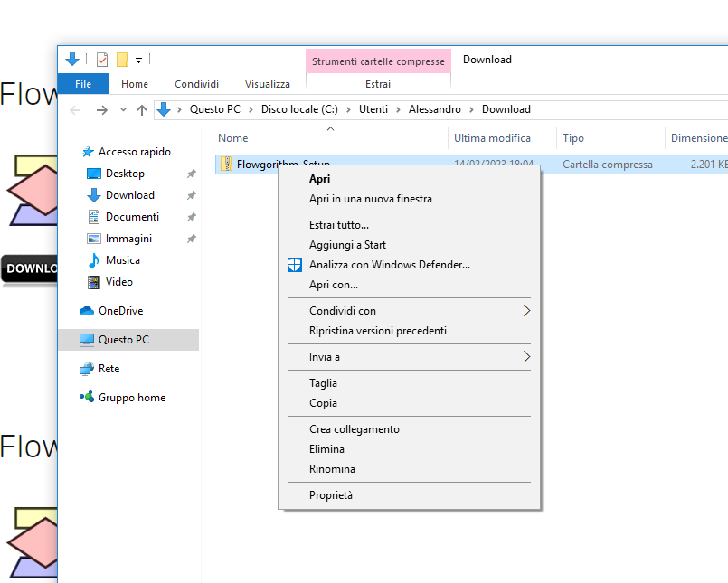Viewport: 728px width, 583px height.
Task: Select Proprietà in the context menu
Action: [x=330, y=495]
